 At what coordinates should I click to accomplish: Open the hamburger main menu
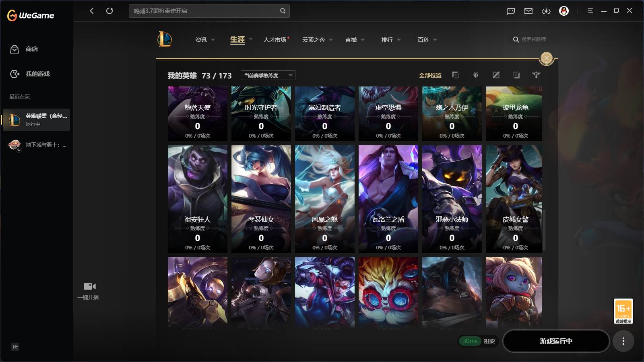pyautogui.click(x=590, y=11)
